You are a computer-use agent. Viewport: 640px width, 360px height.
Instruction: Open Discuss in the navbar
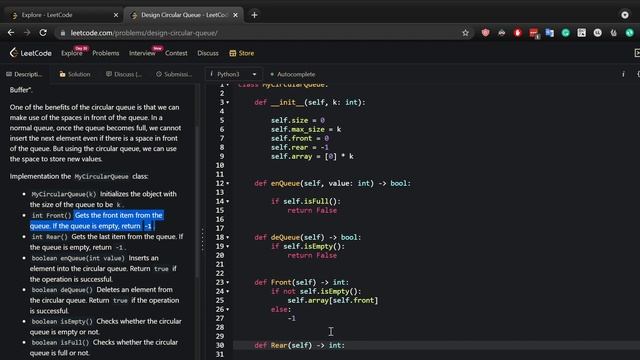point(208,53)
